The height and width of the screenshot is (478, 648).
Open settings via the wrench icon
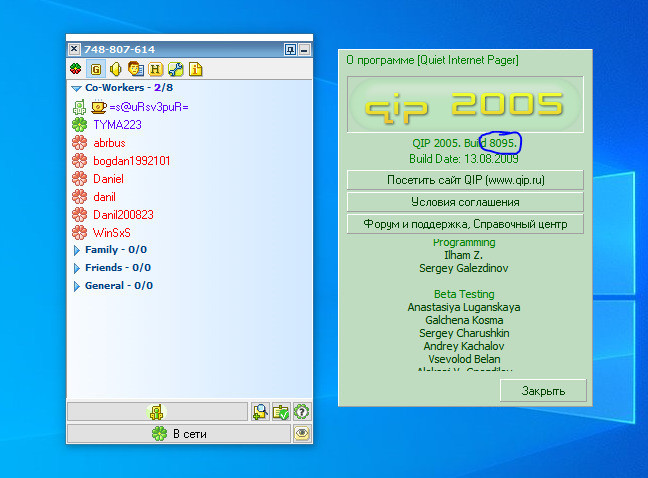tap(176, 69)
